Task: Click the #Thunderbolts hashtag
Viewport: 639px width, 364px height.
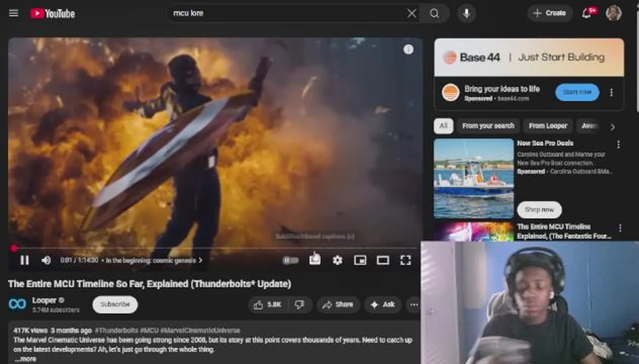Action: [116, 331]
